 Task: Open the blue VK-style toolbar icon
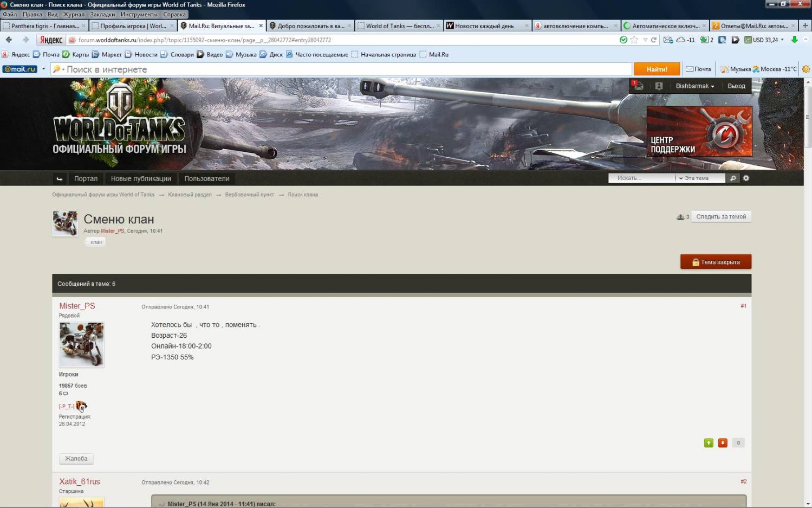[x=722, y=40]
